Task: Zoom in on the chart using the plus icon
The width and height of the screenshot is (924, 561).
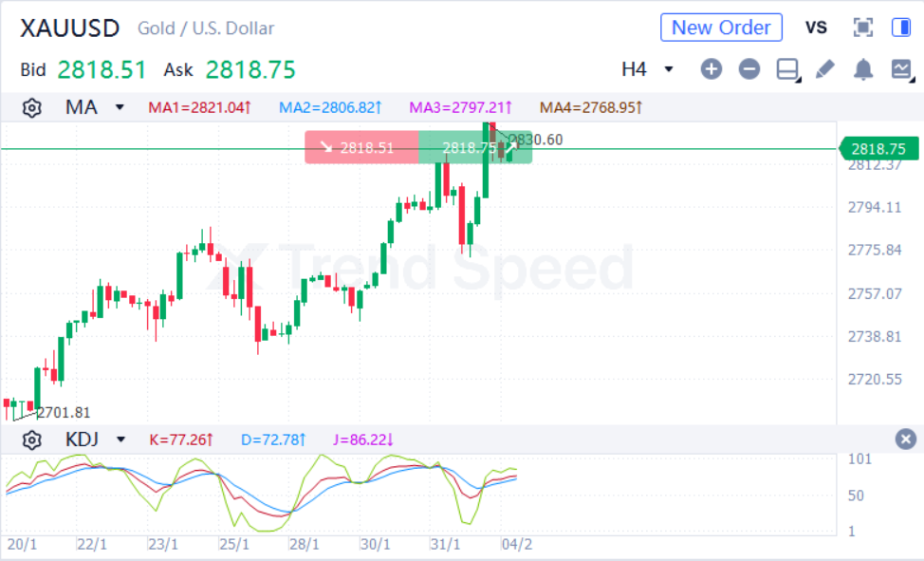Action: coord(711,69)
